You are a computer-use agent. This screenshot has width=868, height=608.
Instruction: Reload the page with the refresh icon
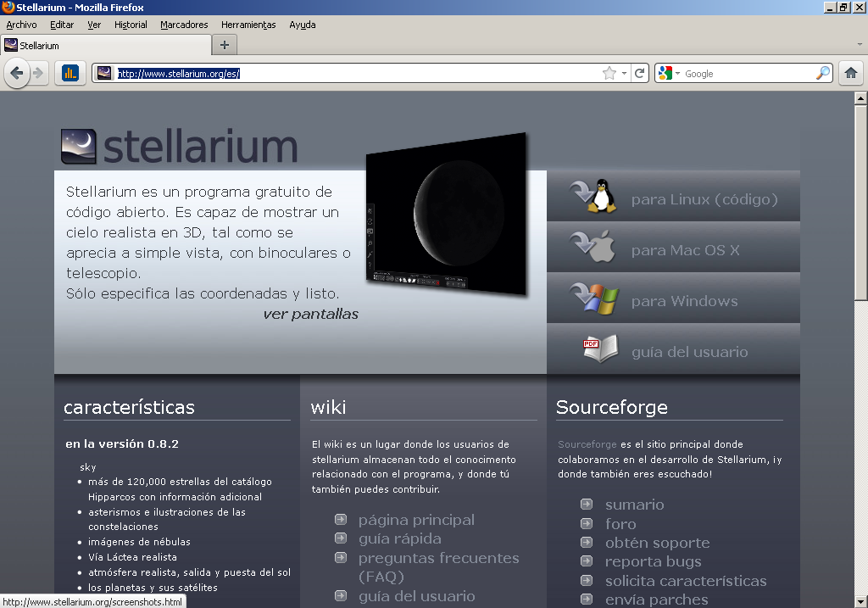click(639, 73)
